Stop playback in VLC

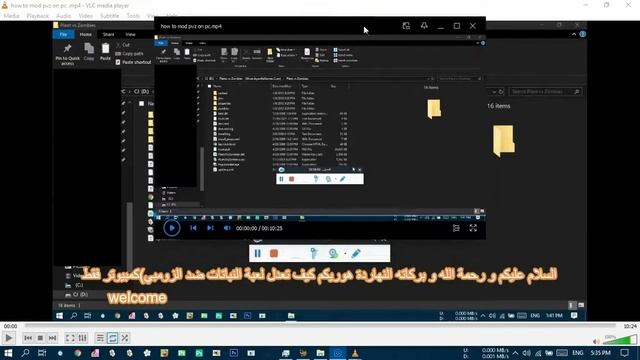(x=40, y=338)
